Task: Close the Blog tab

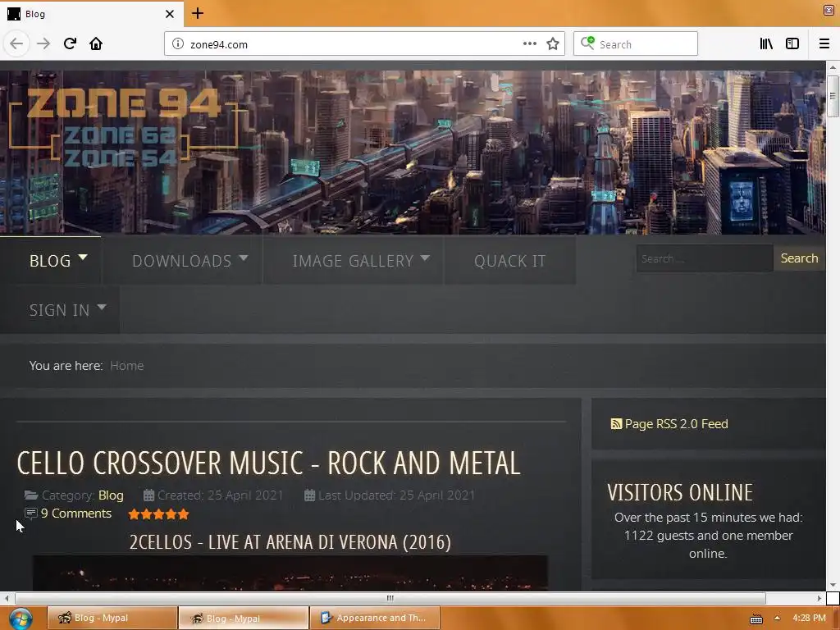Action: click(x=170, y=14)
